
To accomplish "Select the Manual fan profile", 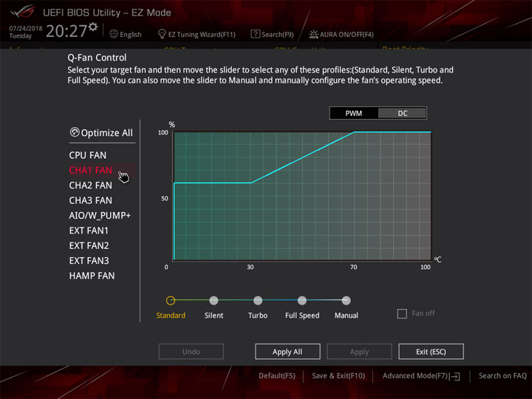I will tap(346, 301).
